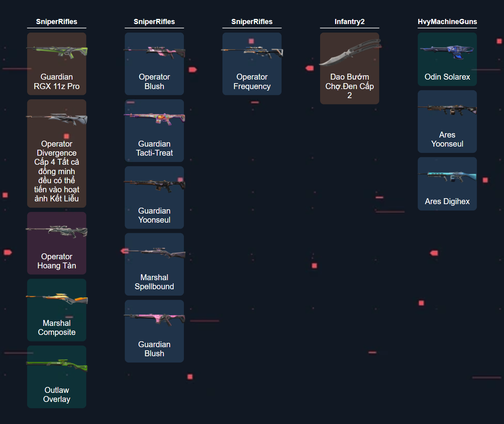Click the HvyMachineGuns column header

tap(447, 22)
